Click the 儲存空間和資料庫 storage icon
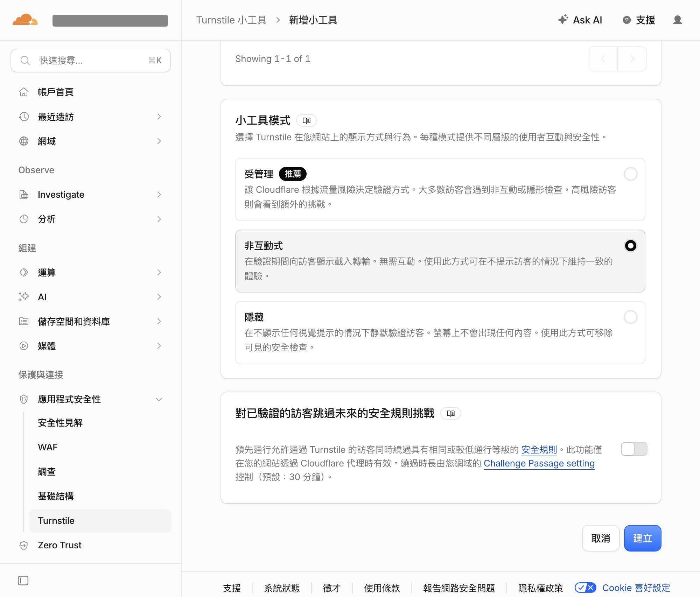This screenshot has height=597, width=700. coord(24,321)
